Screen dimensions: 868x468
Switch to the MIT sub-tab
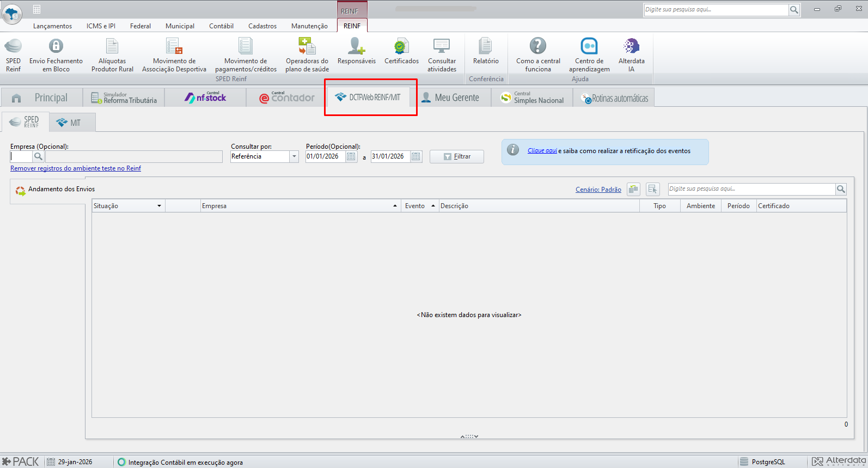pyautogui.click(x=72, y=123)
